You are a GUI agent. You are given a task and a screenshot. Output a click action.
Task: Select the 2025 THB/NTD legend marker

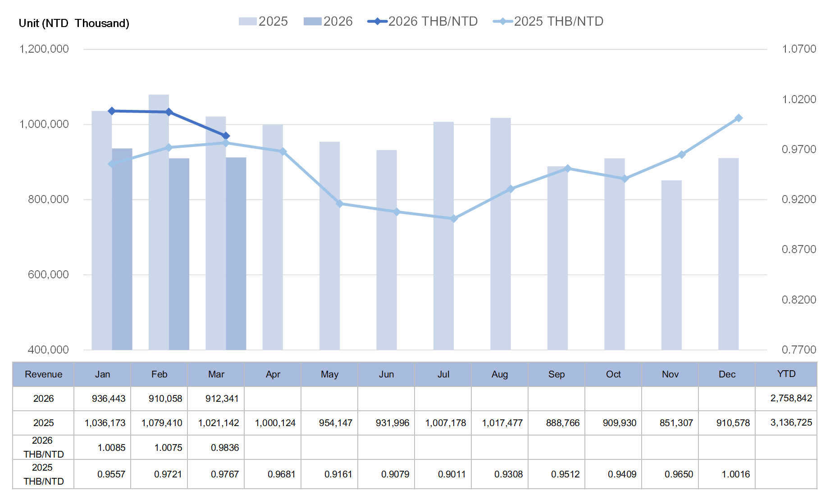coord(503,21)
